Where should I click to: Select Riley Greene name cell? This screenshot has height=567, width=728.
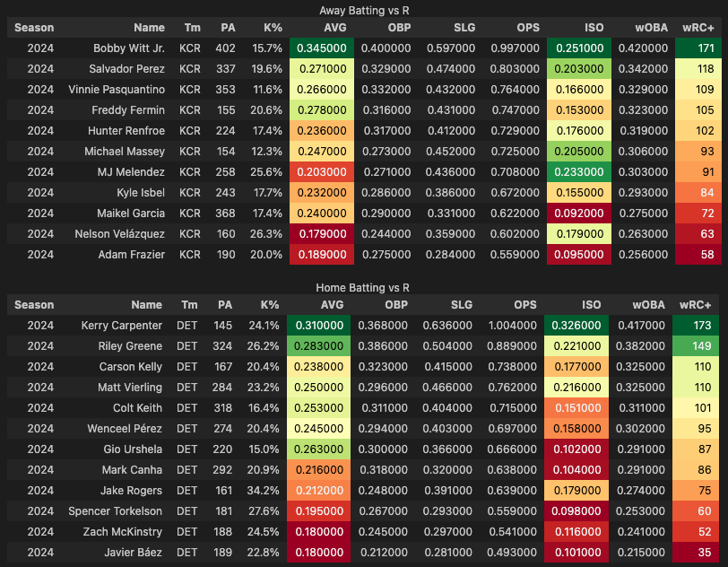coord(130,346)
